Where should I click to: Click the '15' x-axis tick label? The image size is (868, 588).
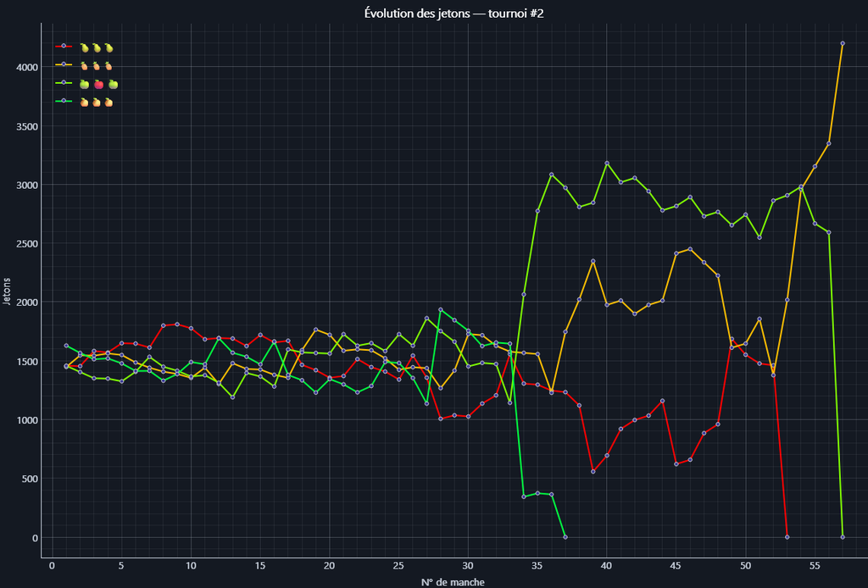pyautogui.click(x=260, y=566)
